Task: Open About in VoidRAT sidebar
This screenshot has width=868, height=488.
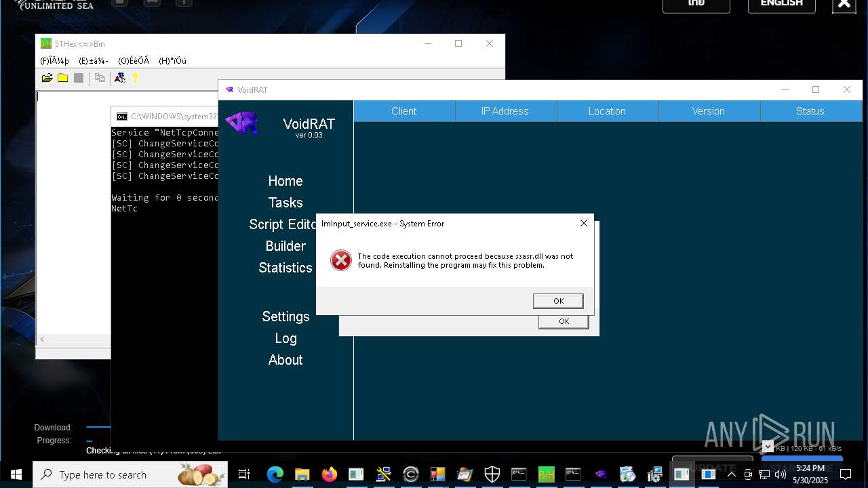Action: [x=285, y=360]
